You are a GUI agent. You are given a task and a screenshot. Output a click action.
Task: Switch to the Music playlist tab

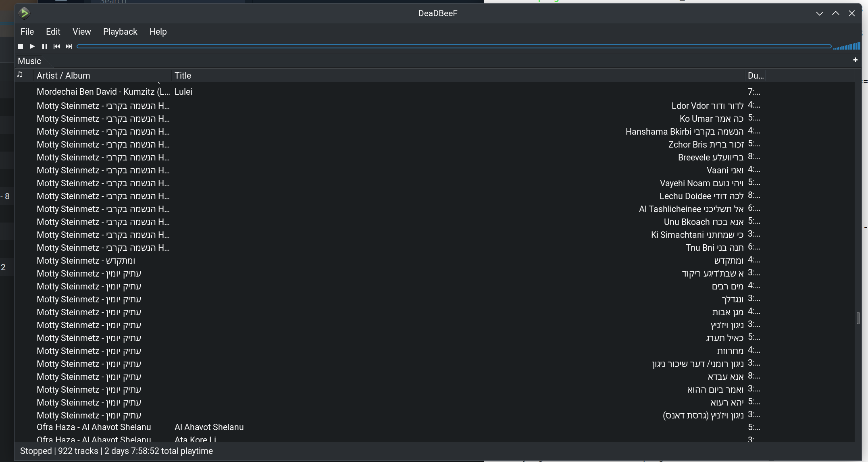(29, 61)
